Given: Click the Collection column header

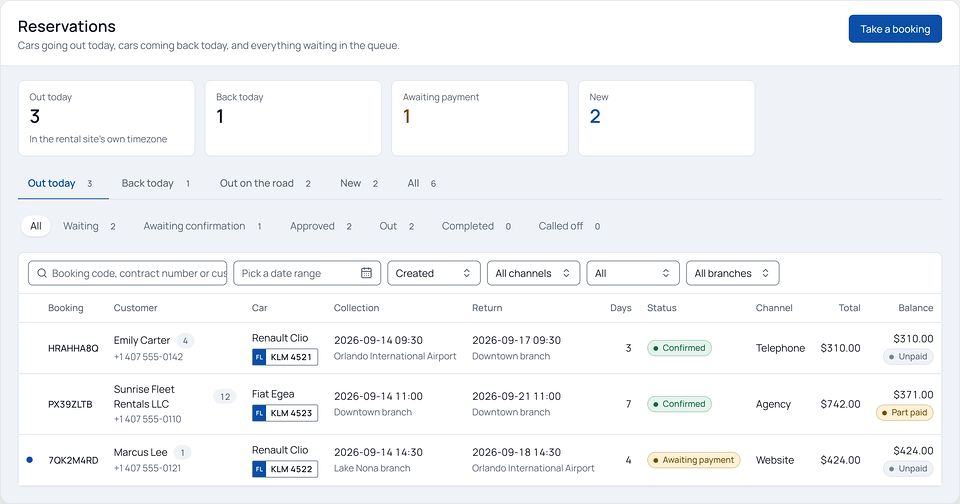Looking at the screenshot, I should coord(356,308).
